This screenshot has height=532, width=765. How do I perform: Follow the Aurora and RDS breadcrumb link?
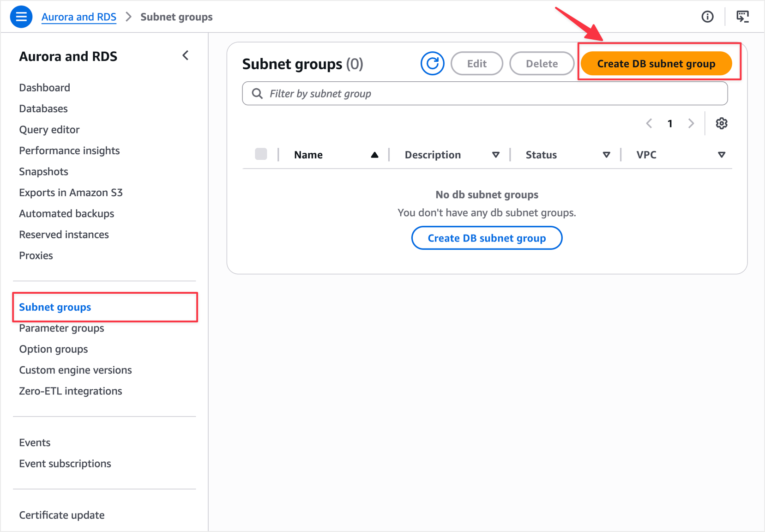79,17
